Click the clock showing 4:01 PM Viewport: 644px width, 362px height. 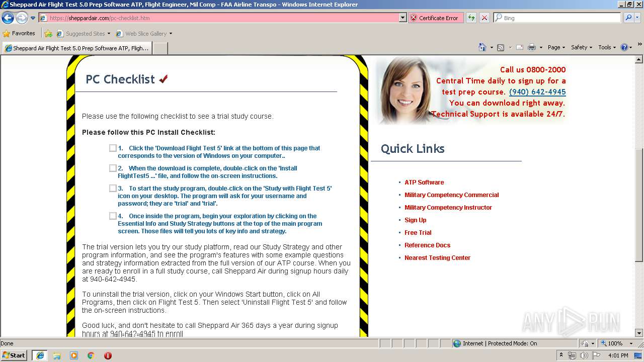point(618,355)
